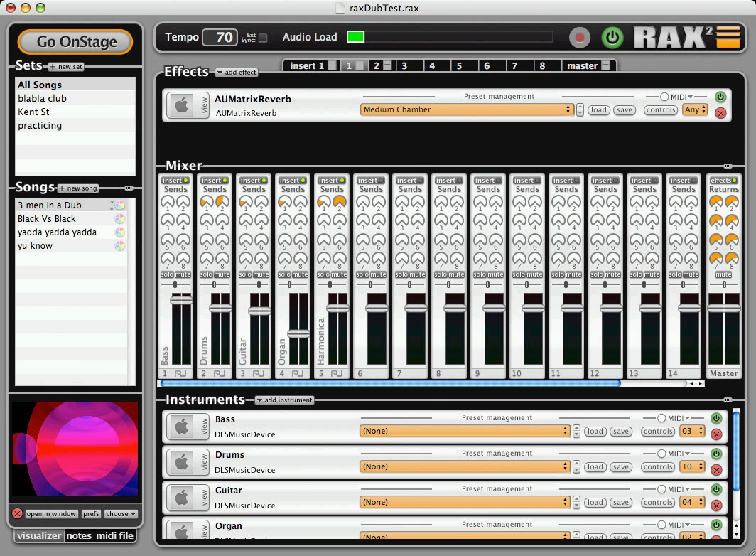Click the Go OnStage button
The width and height of the screenshot is (756, 556).
click(75, 41)
